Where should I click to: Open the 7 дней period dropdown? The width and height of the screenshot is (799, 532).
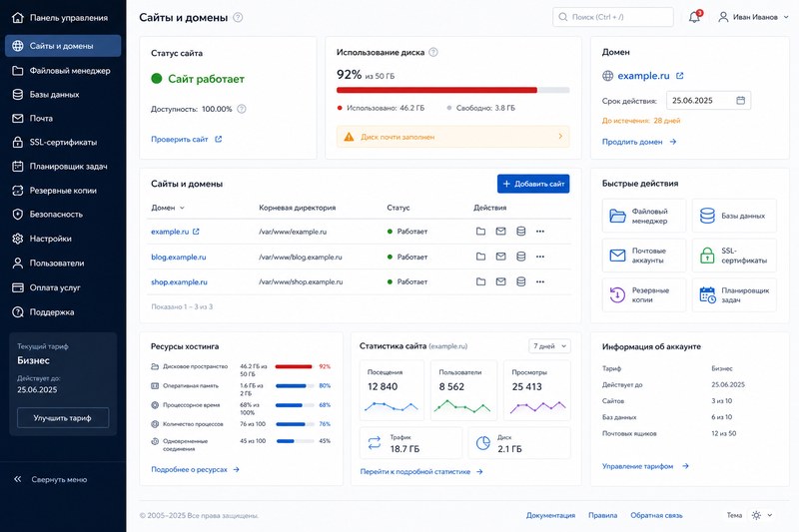549,346
